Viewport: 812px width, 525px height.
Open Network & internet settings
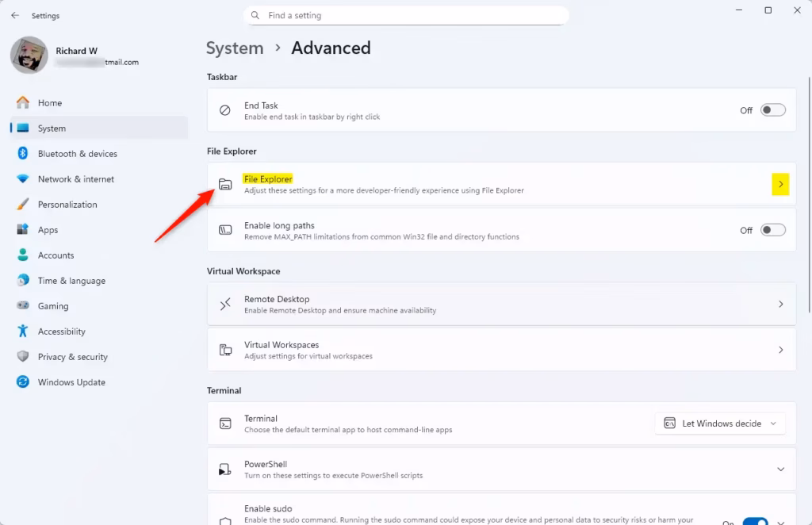(98, 178)
